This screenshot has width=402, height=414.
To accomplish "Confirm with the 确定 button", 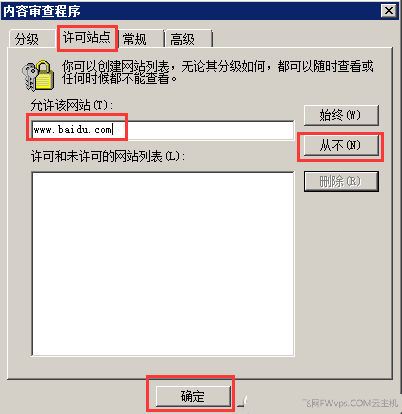I will (193, 396).
